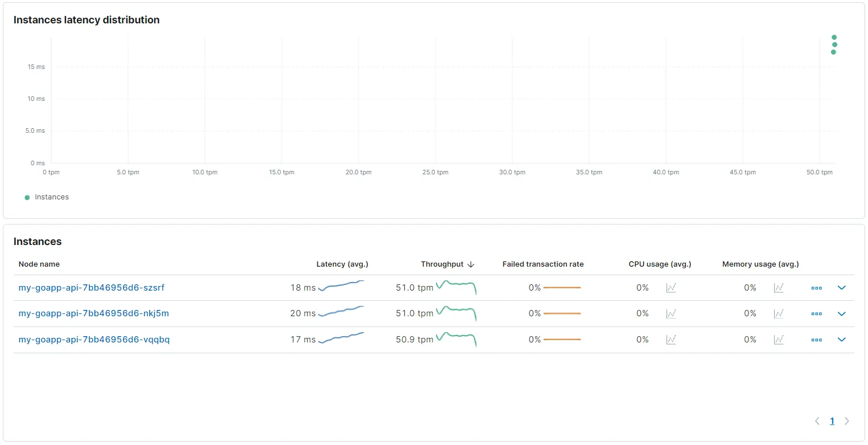This screenshot has height=445, width=868.
Task: Click failed transaction sparkline for vqqbq
Action: pyautogui.click(x=562, y=340)
